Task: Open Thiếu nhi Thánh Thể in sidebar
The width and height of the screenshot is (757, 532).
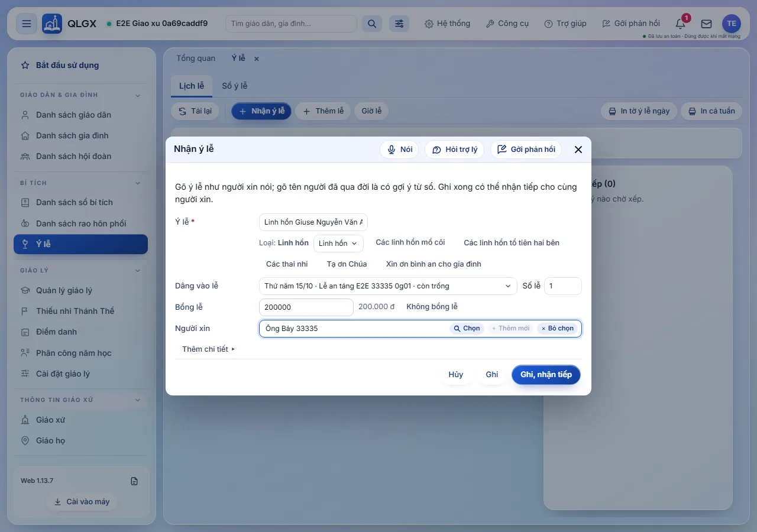Action: (81, 312)
